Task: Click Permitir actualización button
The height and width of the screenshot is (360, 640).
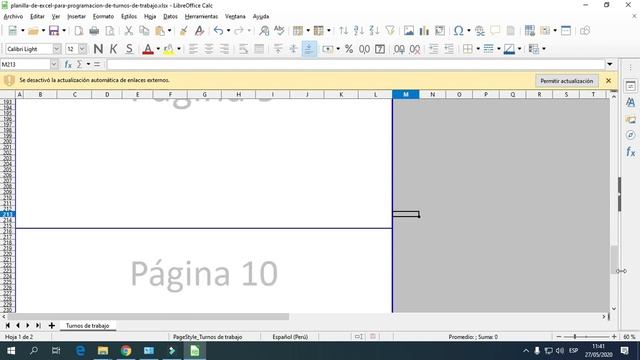Action: coord(567,81)
